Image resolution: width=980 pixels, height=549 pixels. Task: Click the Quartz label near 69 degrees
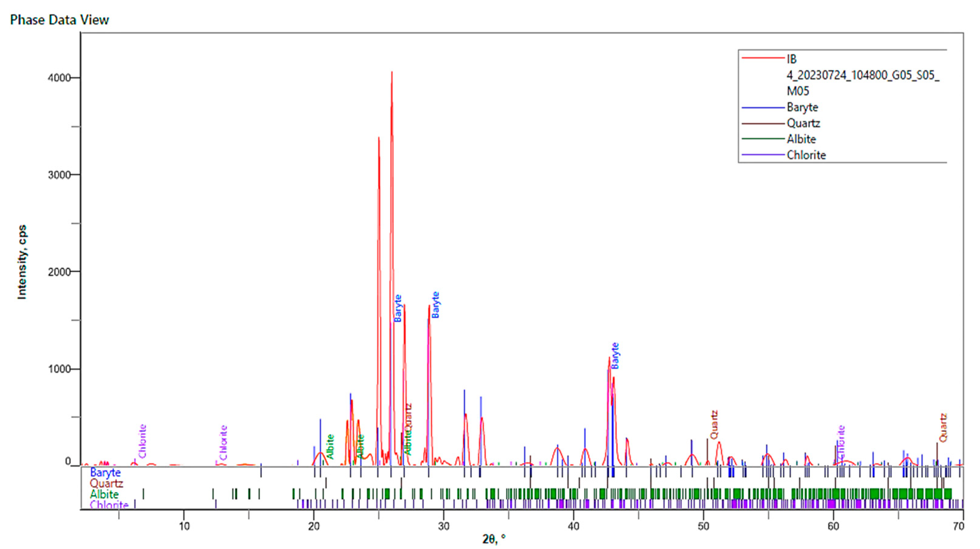tap(943, 428)
